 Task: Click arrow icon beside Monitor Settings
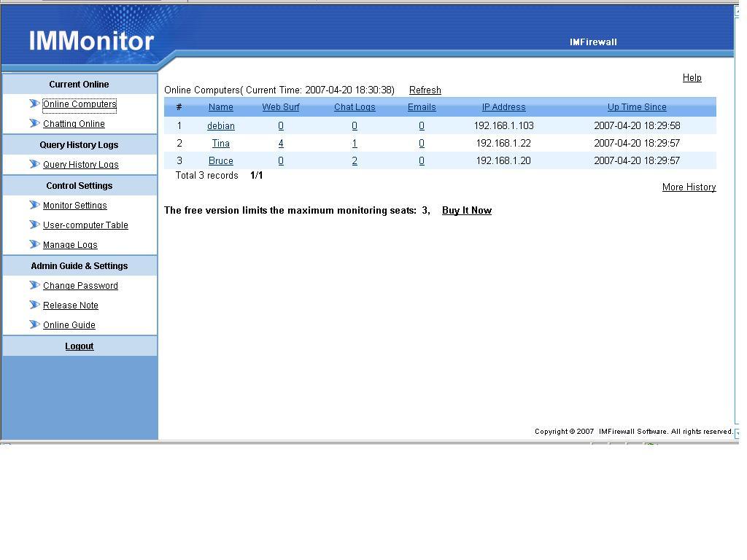[34, 205]
